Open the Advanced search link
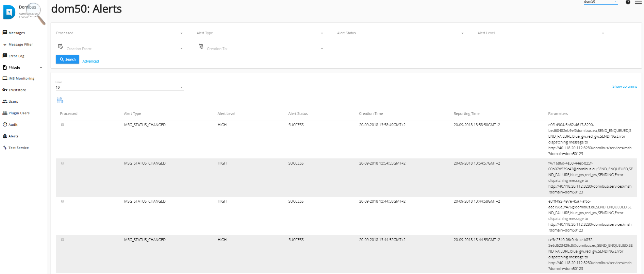The image size is (644, 274). point(90,61)
